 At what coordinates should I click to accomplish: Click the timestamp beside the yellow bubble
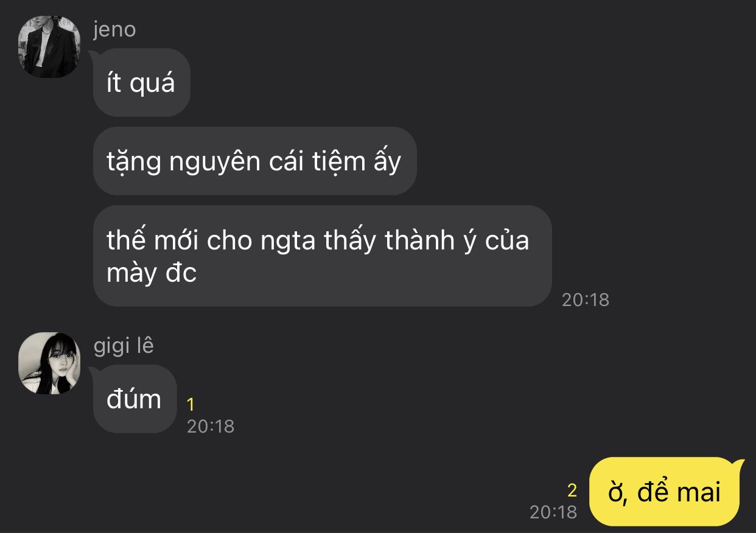553,512
